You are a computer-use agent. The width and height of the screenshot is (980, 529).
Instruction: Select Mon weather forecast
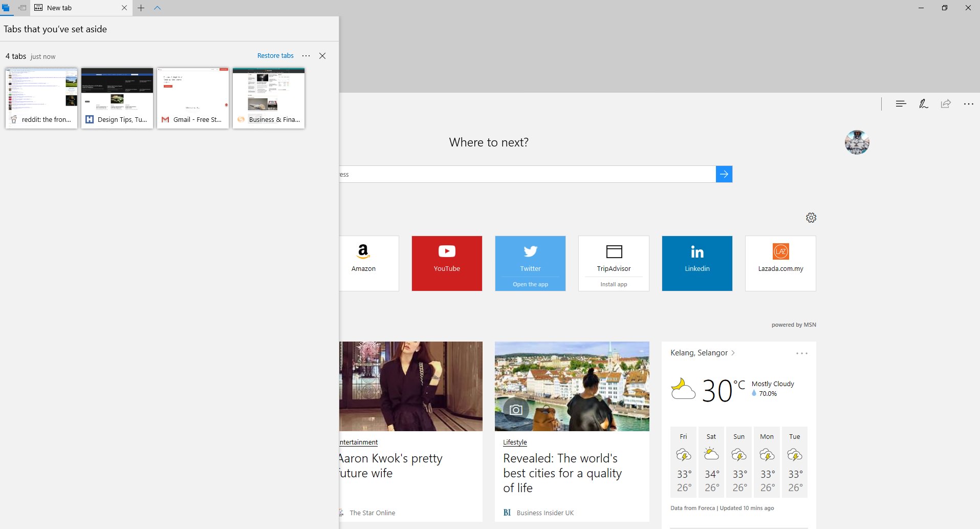(x=767, y=462)
